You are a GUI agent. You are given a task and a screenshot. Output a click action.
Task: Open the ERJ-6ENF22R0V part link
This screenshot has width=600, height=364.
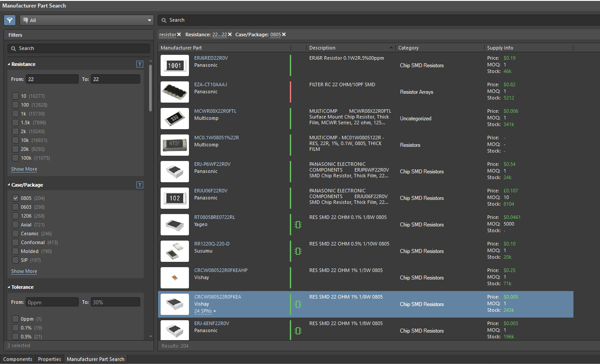pyautogui.click(x=212, y=323)
